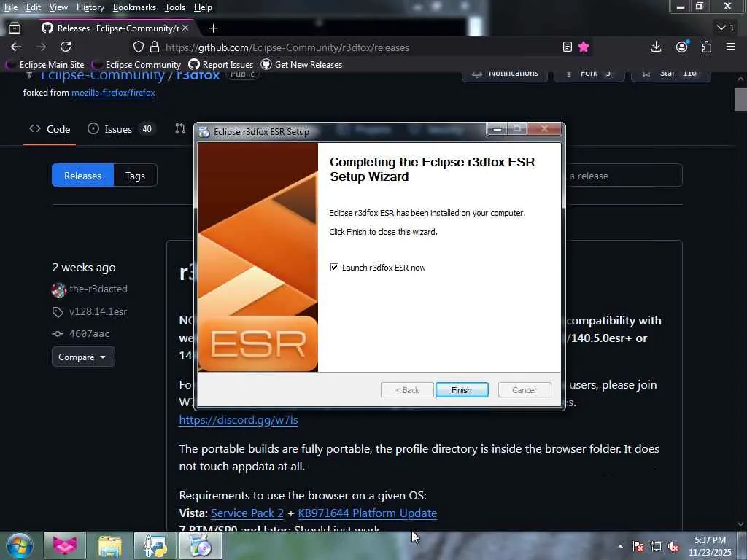Screen dimensions: 747x560
Task: Open the installer disc taskbar icon
Action: tap(201, 545)
